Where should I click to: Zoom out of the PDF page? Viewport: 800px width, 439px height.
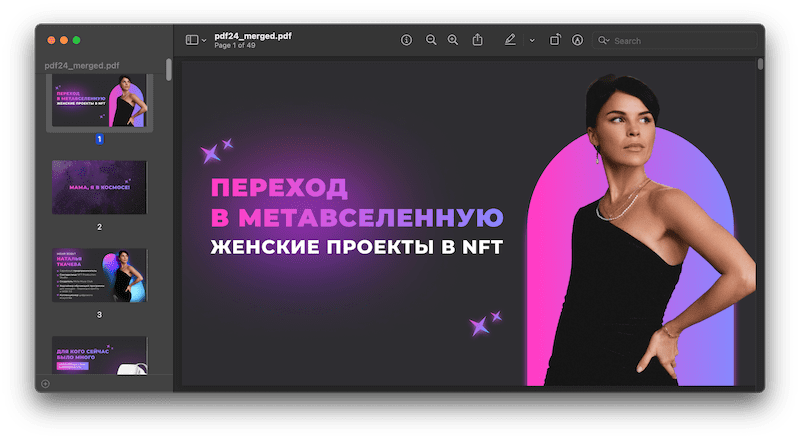click(431, 40)
